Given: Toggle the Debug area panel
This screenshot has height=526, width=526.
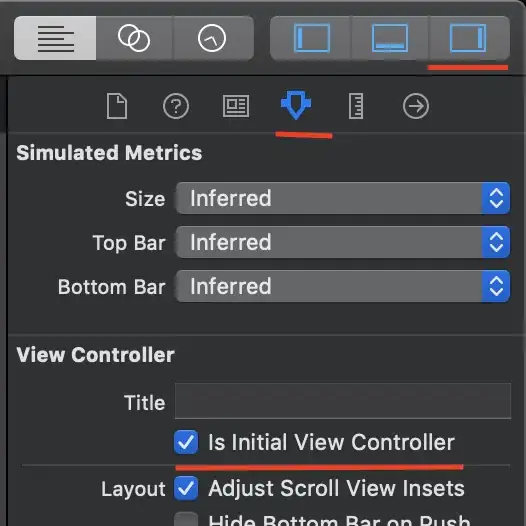Looking at the screenshot, I should point(390,38).
